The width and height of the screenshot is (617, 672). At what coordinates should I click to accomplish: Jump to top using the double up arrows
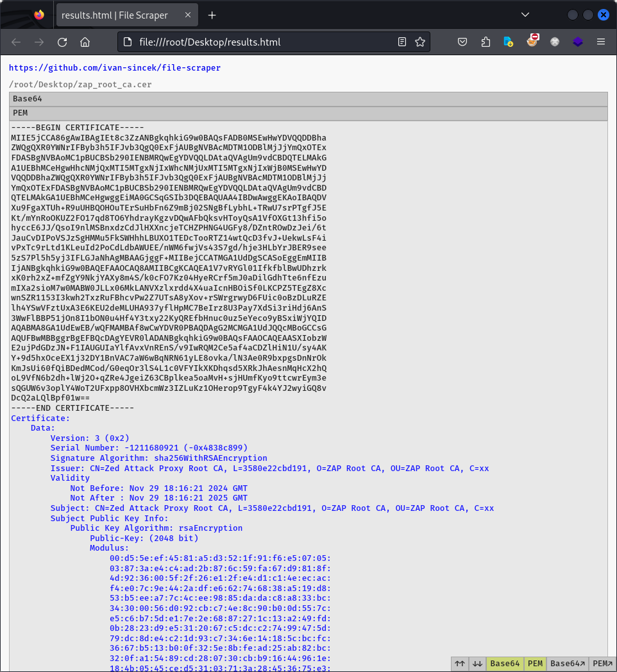pyautogui.click(x=459, y=664)
